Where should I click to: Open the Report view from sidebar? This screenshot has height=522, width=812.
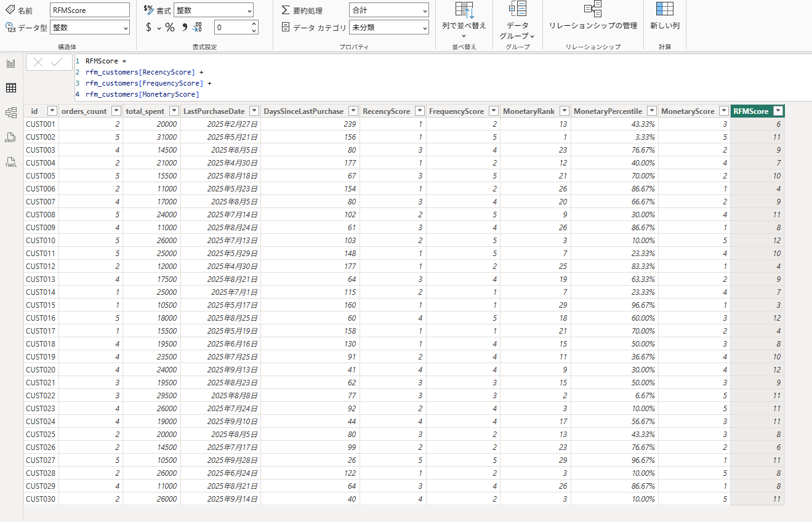pos(10,63)
